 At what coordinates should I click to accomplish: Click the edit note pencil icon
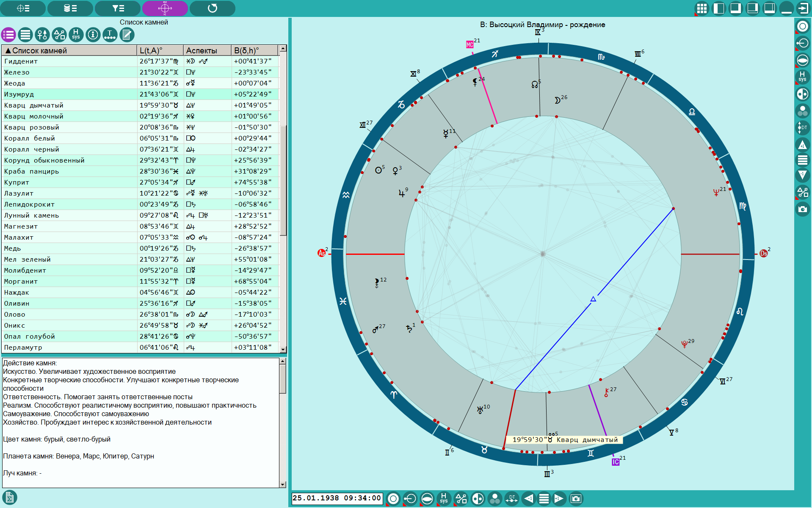coord(127,35)
